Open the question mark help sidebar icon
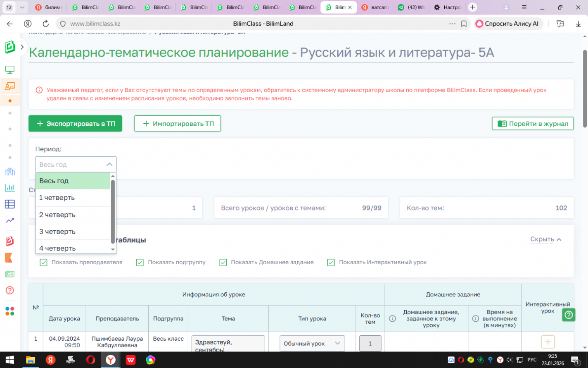The image size is (588, 368). pyautogui.click(x=9, y=290)
